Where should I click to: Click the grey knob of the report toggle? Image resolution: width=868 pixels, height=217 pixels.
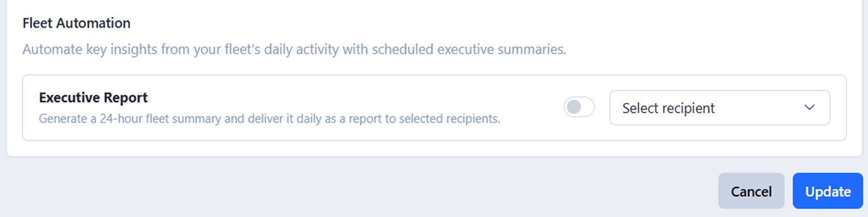[x=573, y=107]
